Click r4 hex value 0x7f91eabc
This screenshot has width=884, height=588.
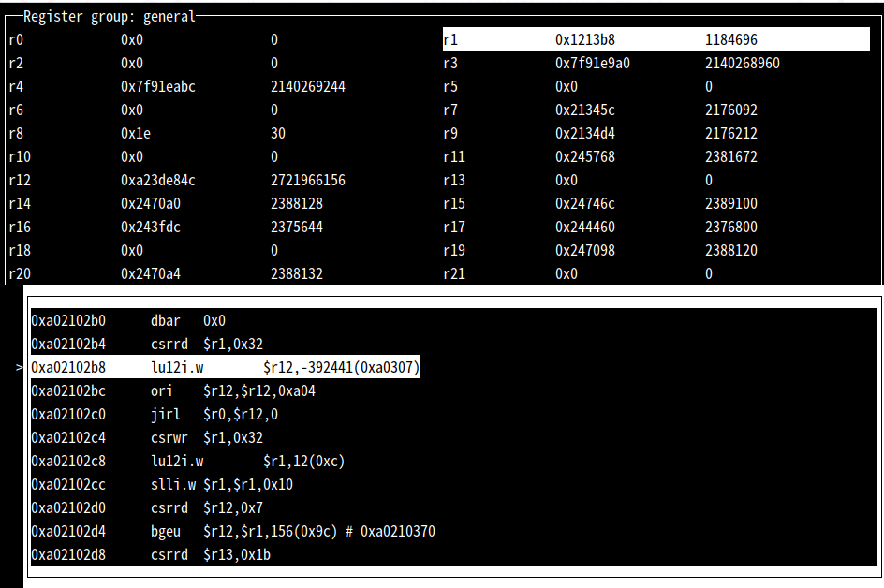coord(157,87)
